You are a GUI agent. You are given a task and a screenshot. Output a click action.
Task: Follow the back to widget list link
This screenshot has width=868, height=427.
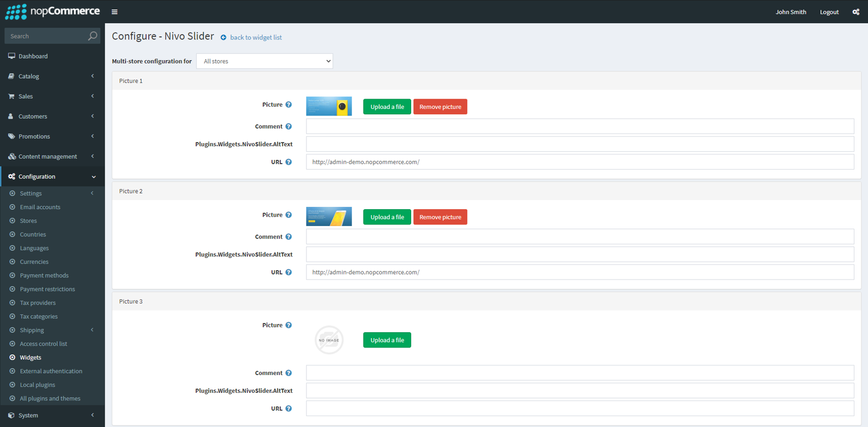(x=256, y=37)
